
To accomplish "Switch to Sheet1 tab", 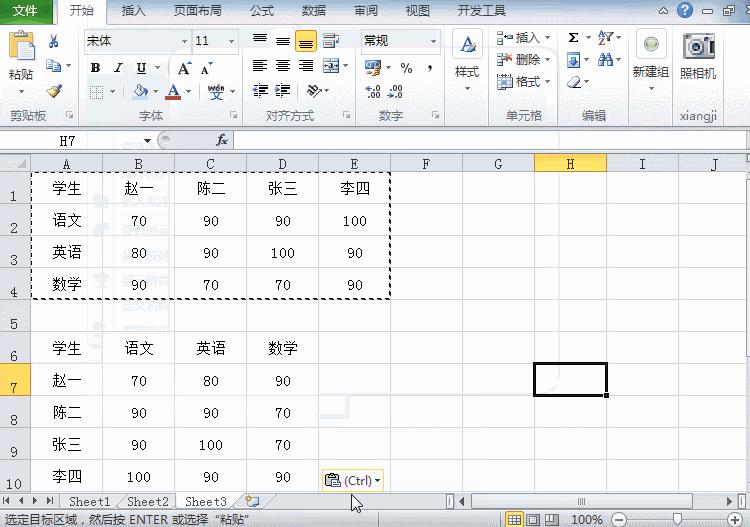I will click(x=89, y=502).
